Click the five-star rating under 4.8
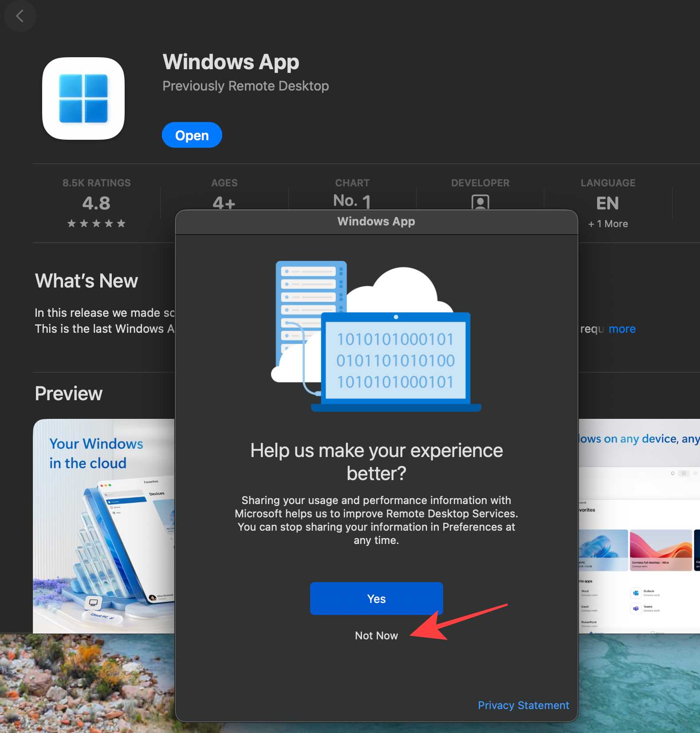Image resolution: width=700 pixels, height=733 pixels. pyautogui.click(x=96, y=224)
